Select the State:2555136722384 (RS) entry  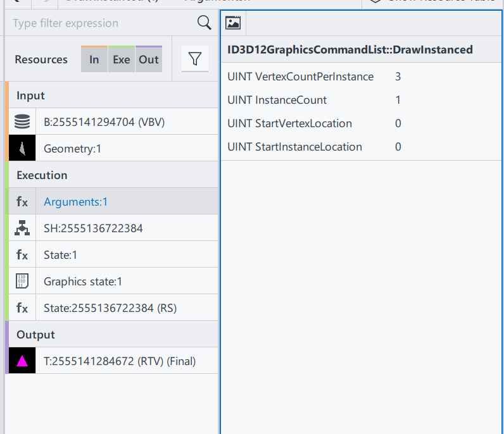[x=110, y=308]
